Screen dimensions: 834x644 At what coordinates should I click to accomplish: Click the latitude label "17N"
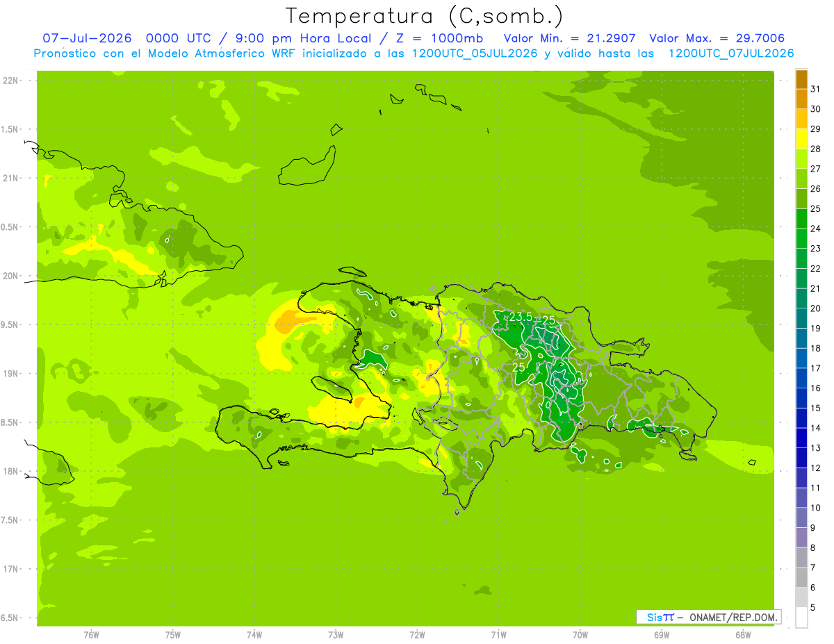(x=10, y=570)
